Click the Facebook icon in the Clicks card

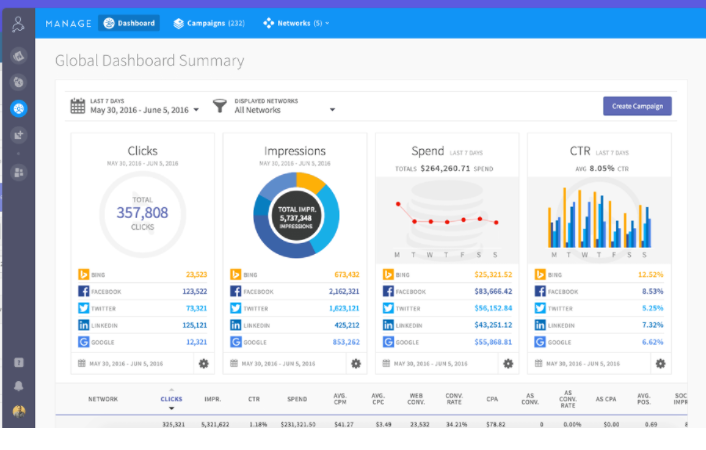(85, 291)
